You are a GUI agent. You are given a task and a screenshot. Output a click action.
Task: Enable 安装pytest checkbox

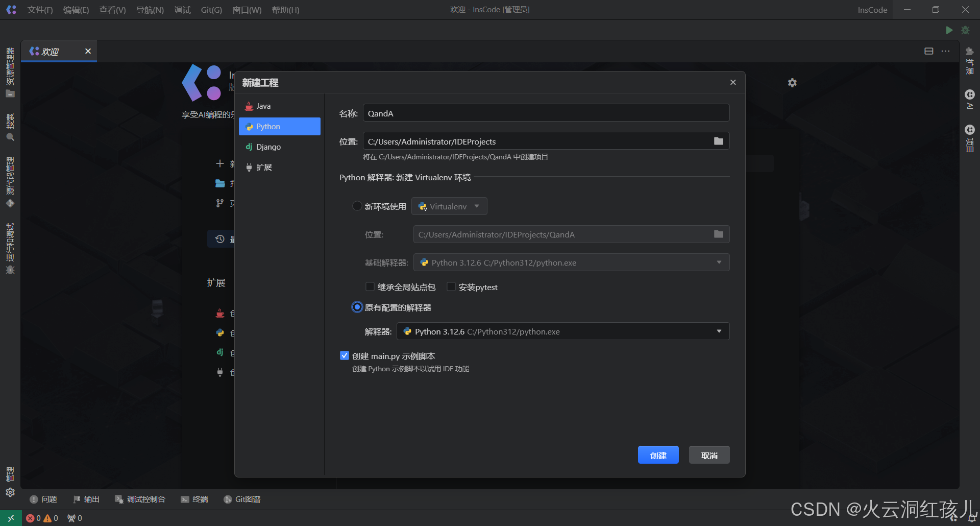[451, 286]
